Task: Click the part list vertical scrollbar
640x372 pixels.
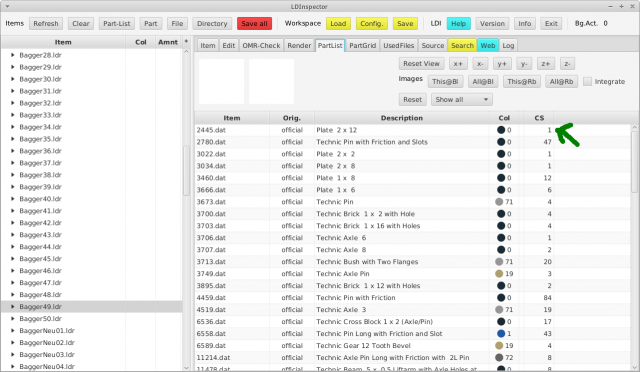Action: click(634, 161)
